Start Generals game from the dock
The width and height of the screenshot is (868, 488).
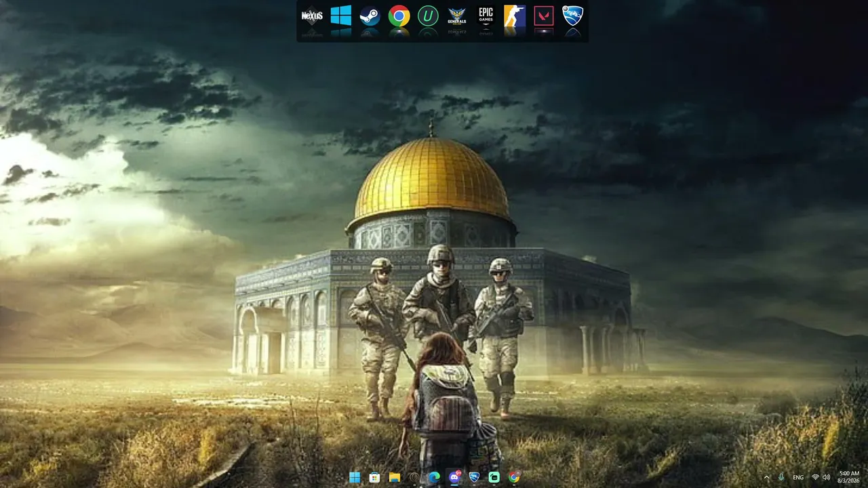457,16
